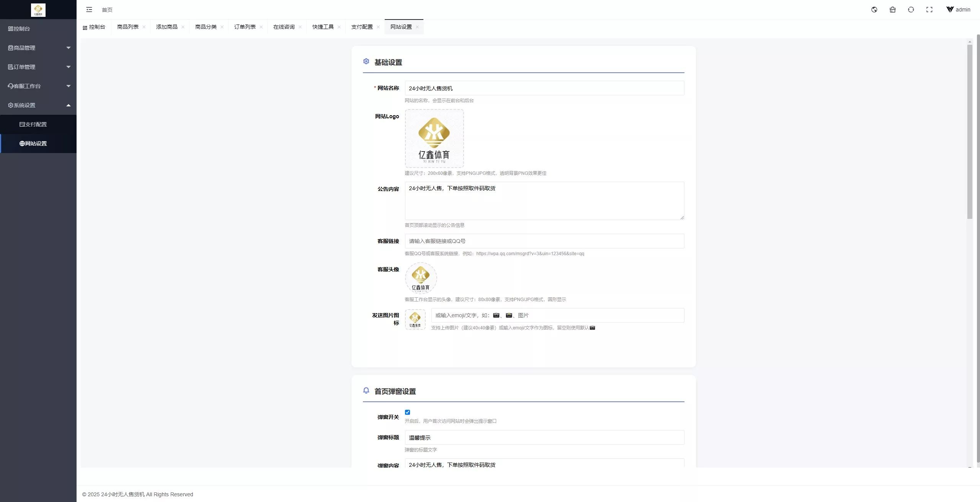The width and height of the screenshot is (980, 502).
Task: Click the site logo in the sidebar header
Action: click(x=38, y=10)
